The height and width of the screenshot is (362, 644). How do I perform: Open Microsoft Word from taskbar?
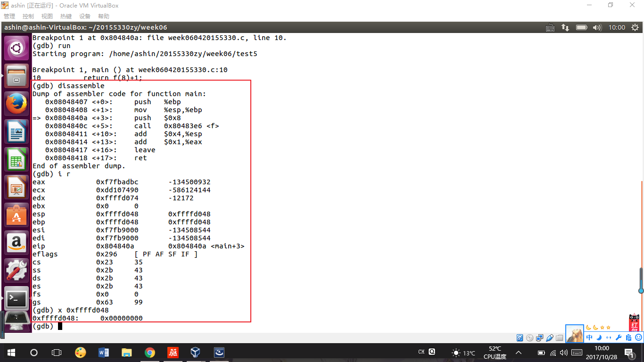click(x=104, y=353)
